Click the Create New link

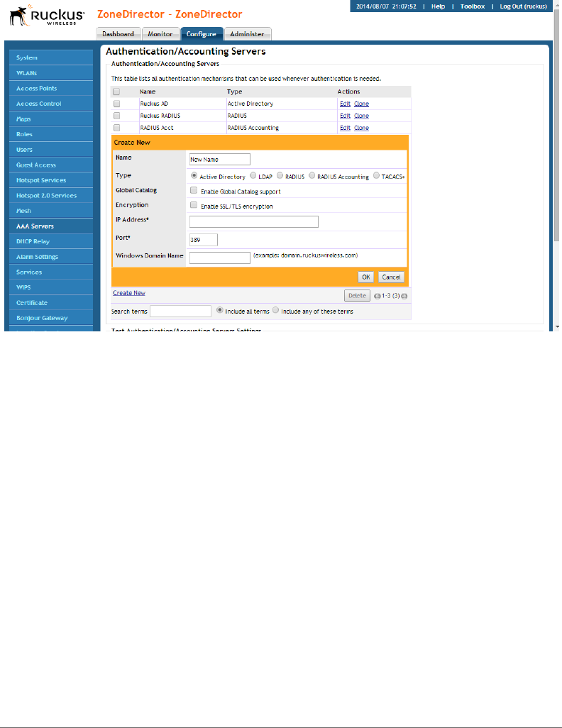point(129,293)
